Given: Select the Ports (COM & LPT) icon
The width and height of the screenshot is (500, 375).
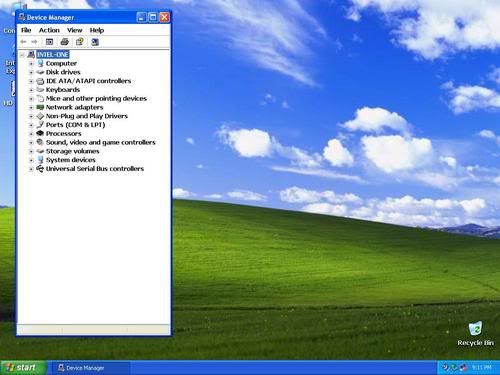Looking at the screenshot, I should [x=40, y=125].
